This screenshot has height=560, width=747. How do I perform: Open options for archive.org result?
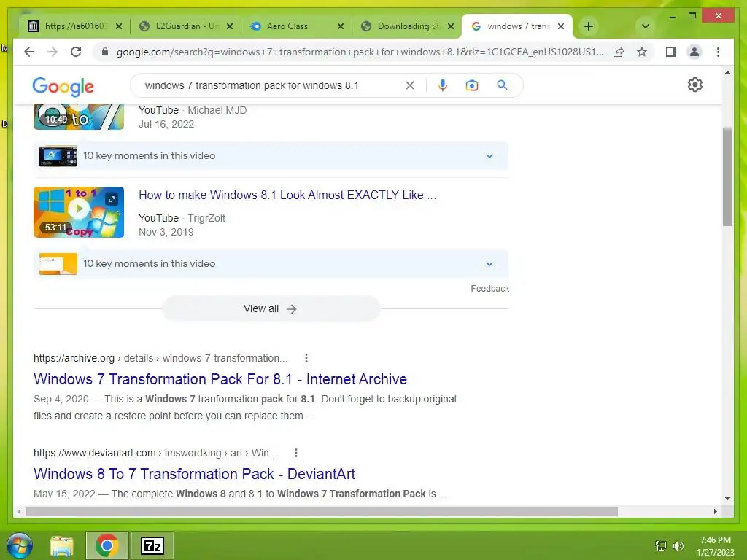point(306,358)
